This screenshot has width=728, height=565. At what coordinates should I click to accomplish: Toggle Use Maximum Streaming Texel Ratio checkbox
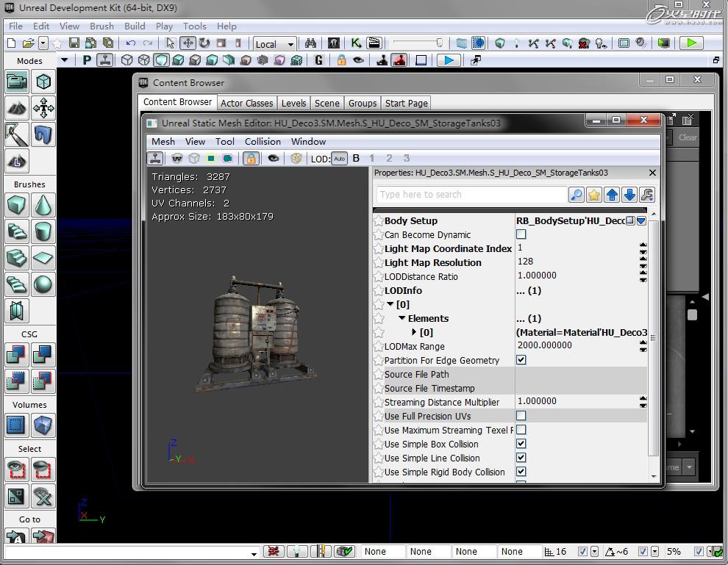[x=521, y=430]
